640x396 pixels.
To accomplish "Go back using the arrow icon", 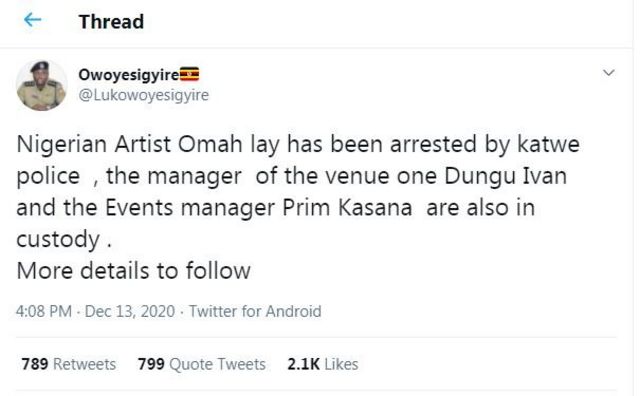I will (x=33, y=20).
